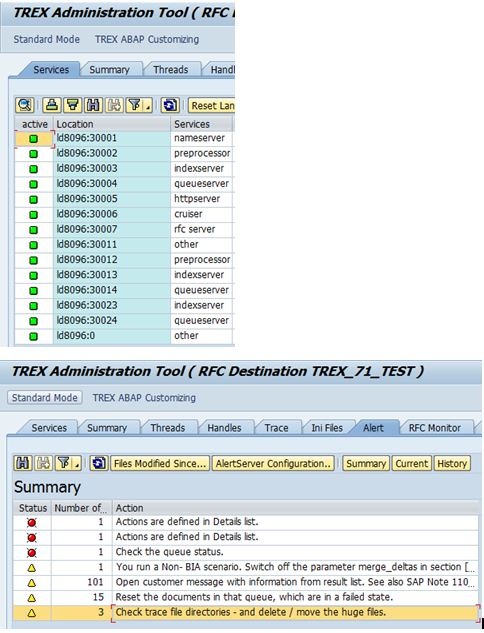
Task: Switch to the Threads tab in the upper window
Action: 171,69
